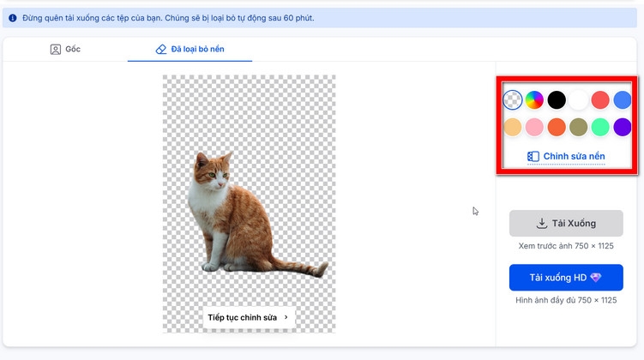
Task: Set the dark orange background swatch
Action: pos(557,127)
